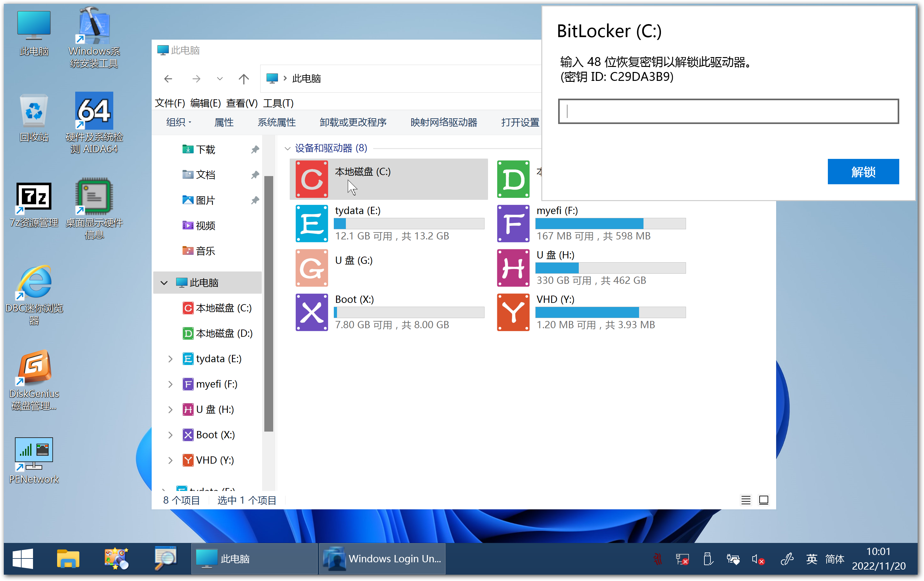This screenshot has height=581, width=924.
Task: Open File Explorer from the taskbar
Action: coord(68,559)
